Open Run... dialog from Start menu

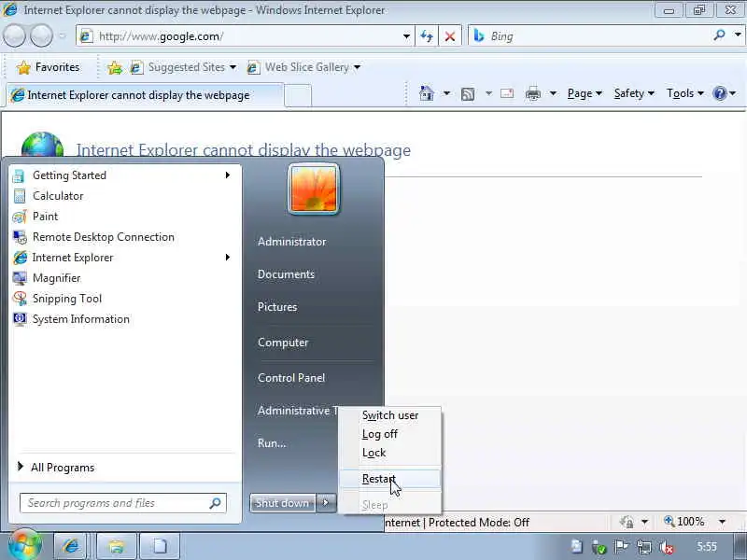point(272,442)
